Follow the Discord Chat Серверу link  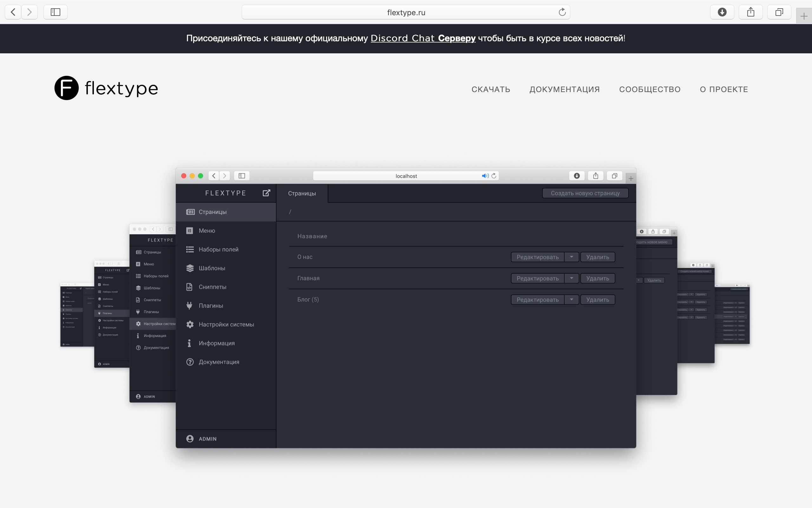pyautogui.click(x=423, y=38)
